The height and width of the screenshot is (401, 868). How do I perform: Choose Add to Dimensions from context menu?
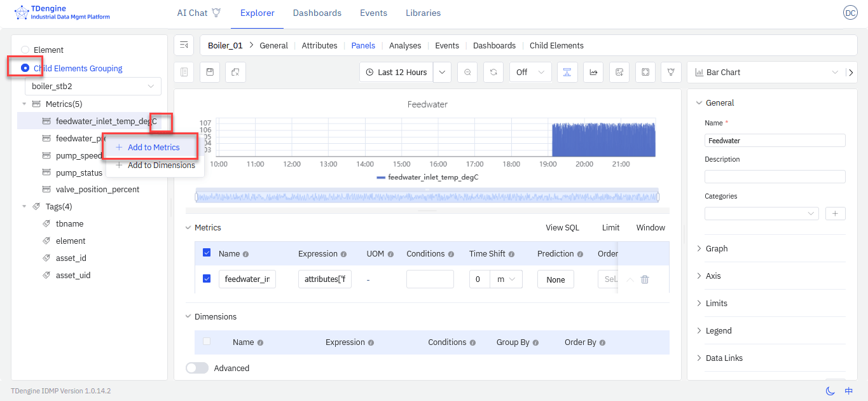(161, 165)
